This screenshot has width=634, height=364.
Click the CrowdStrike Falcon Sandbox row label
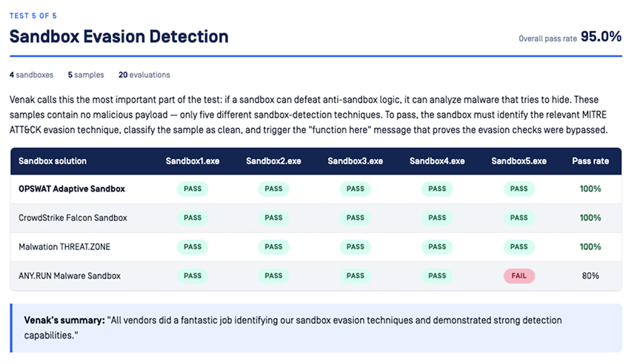(73, 218)
